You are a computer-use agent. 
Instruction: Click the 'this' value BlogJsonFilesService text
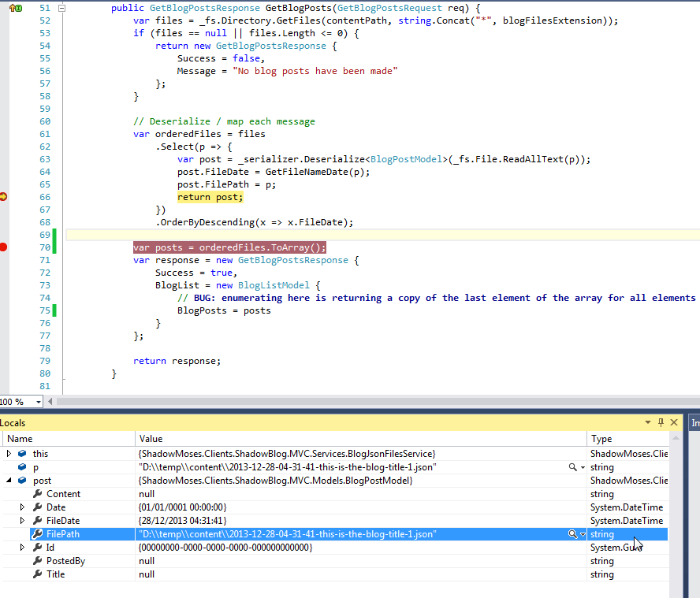(287, 454)
